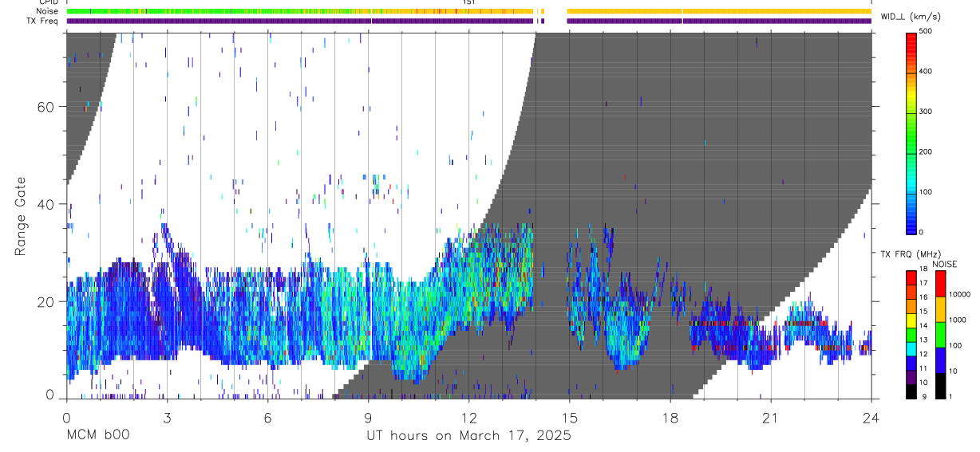980x452 pixels.
Task: Click the 18 label on UT hours axis
Action: coord(670,416)
